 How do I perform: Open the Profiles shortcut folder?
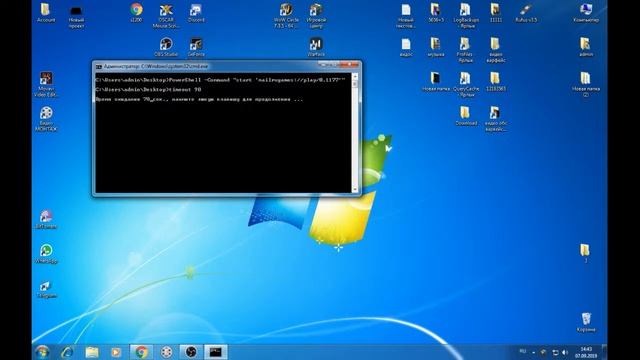tap(466, 50)
